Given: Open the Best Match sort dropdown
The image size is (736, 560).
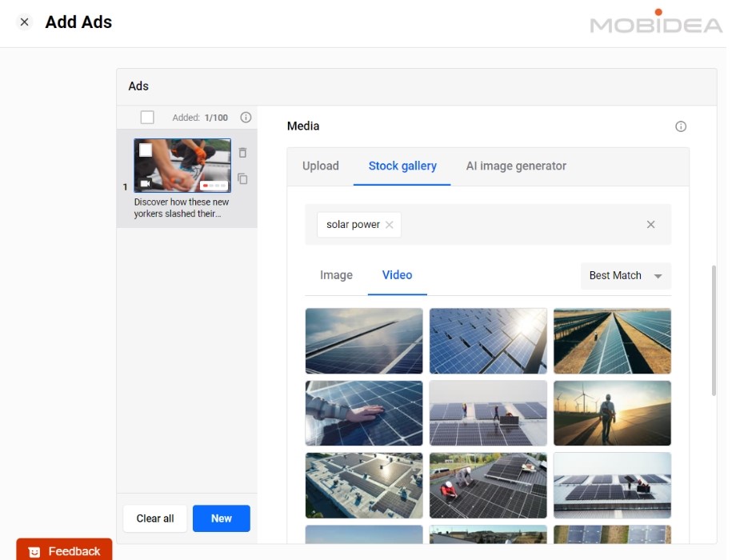Looking at the screenshot, I should [x=626, y=275].
